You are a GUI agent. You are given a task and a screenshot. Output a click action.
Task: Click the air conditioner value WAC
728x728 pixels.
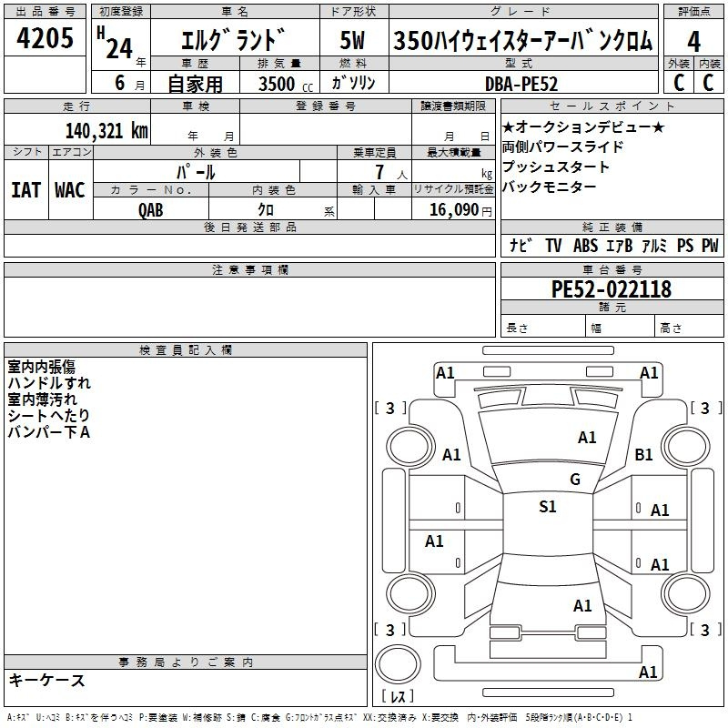70,190
